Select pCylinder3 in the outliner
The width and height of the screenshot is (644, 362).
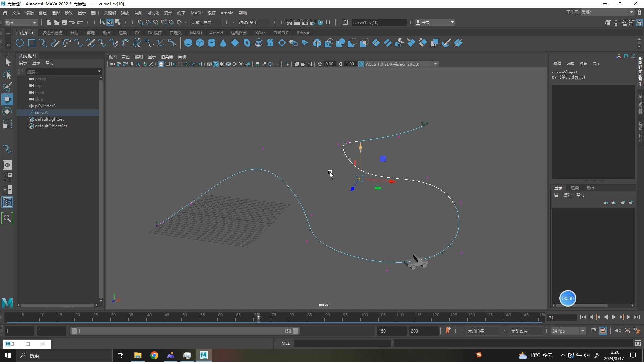(45, 106)
